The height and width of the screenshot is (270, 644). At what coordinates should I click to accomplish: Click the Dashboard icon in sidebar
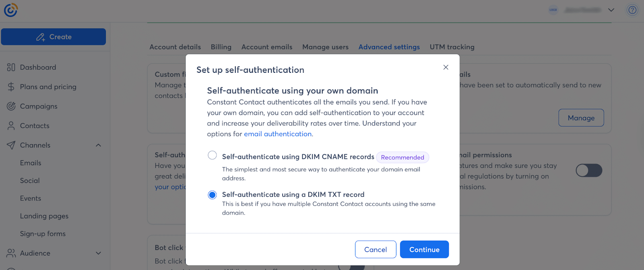click(x=11, y=67)
